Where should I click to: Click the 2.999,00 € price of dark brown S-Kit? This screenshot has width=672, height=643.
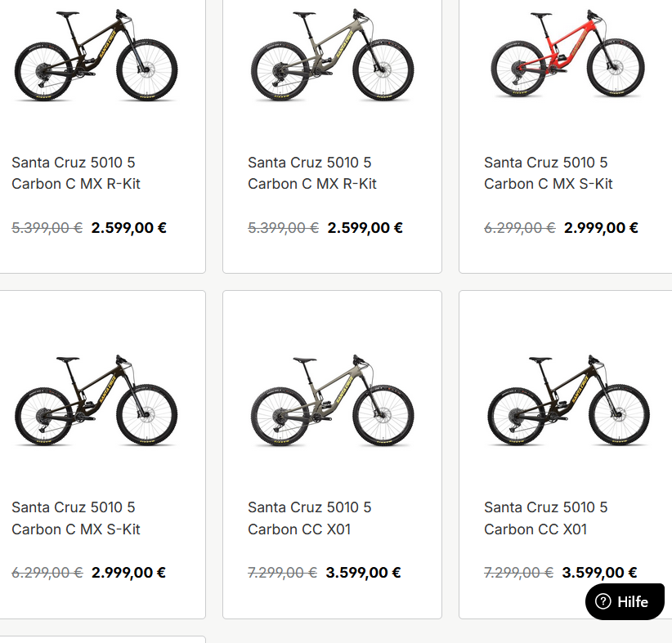tap(128, 573)
